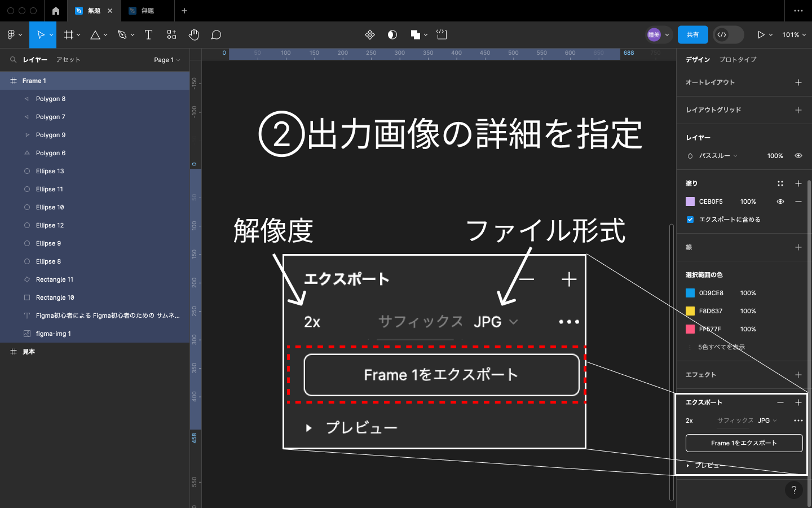Screen dimensions: 812x508
Task: Uncheck the エクスポートに含める checkbox
Action: 690,220
